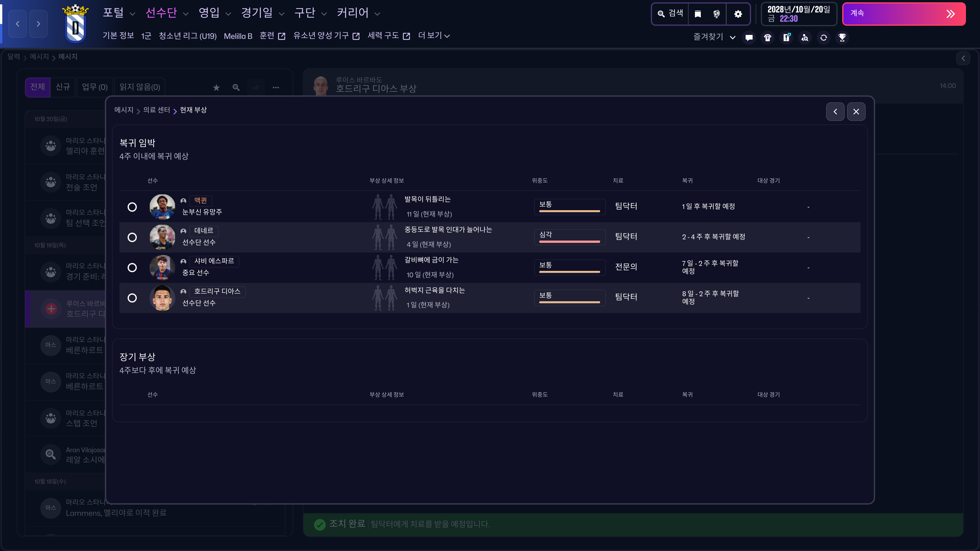Open the speech bubble messages shortcut
This screenshot has height=551, width=980.
[x=749, y=38]
